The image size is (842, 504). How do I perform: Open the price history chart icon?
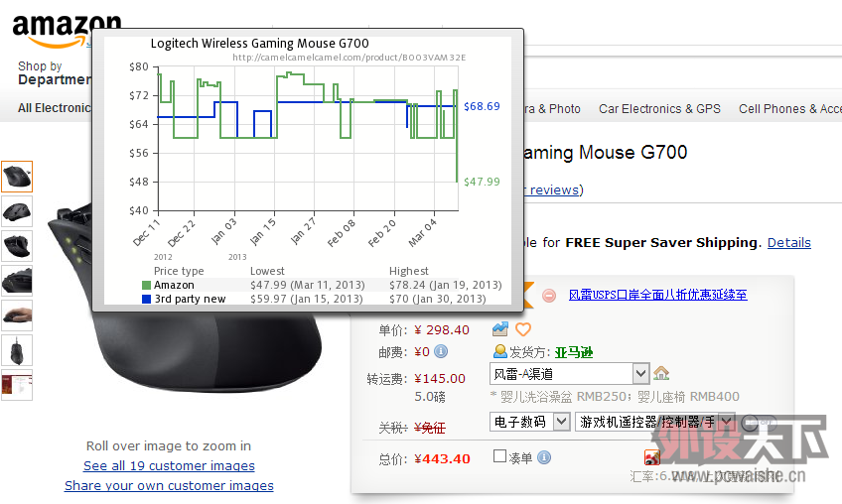click(500, 329)
